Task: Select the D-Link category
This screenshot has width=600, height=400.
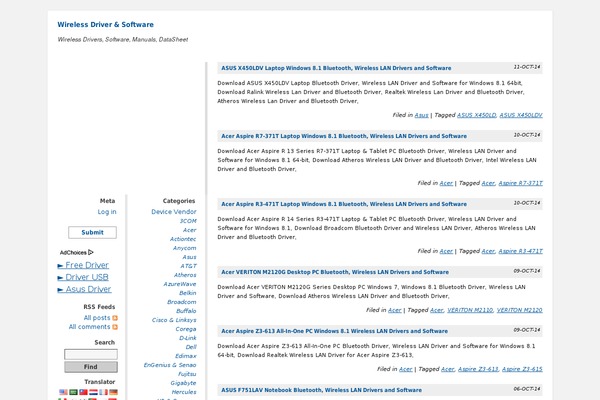Action: click(x=187, y=337)
